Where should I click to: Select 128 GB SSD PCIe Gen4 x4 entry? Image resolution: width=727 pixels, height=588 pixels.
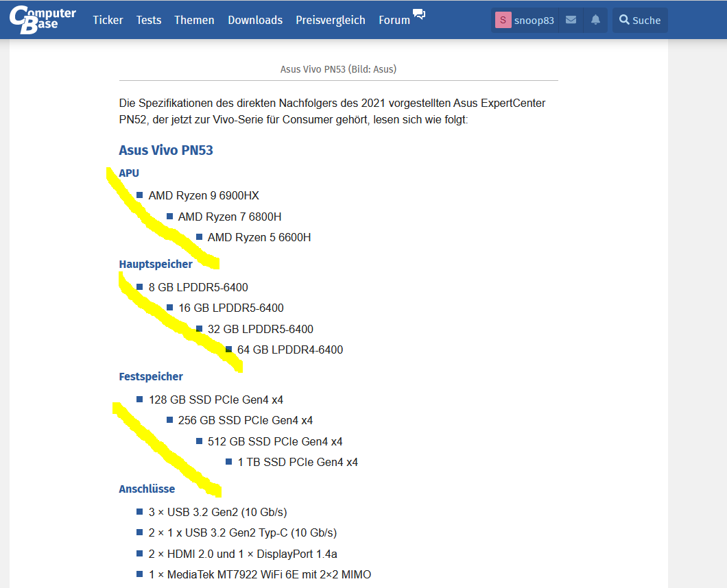(x=215, y=400)
